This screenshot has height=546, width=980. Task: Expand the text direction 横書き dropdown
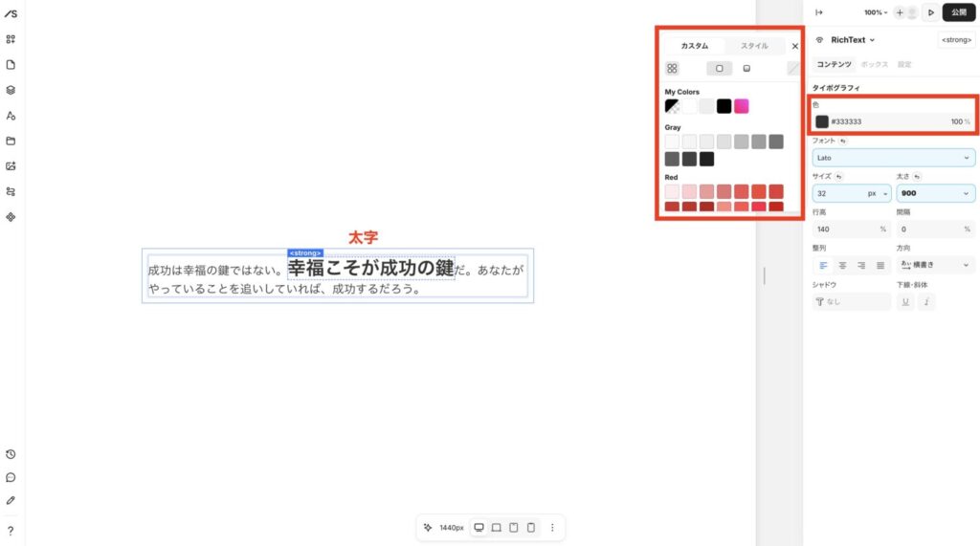tap(935, 265)
